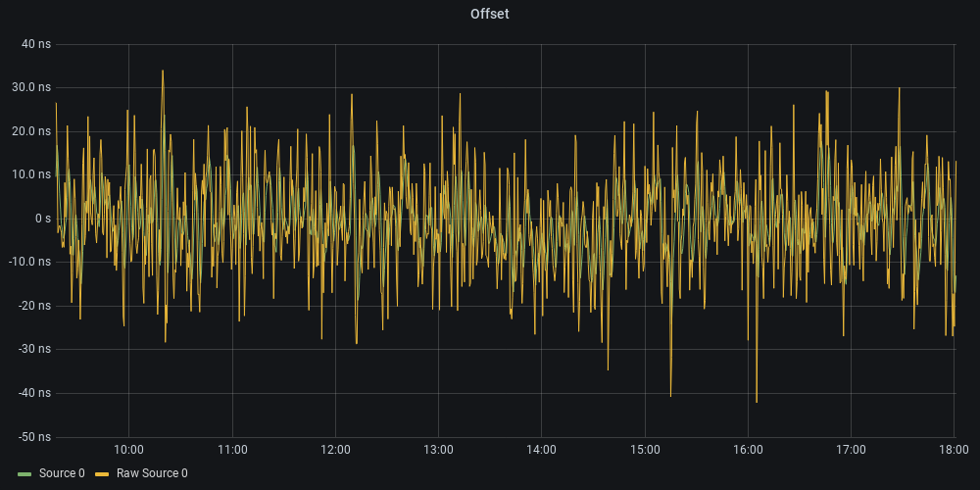980x490 pixels.
Task: Click the 14:00 time axis label
Action: point(541,450)
